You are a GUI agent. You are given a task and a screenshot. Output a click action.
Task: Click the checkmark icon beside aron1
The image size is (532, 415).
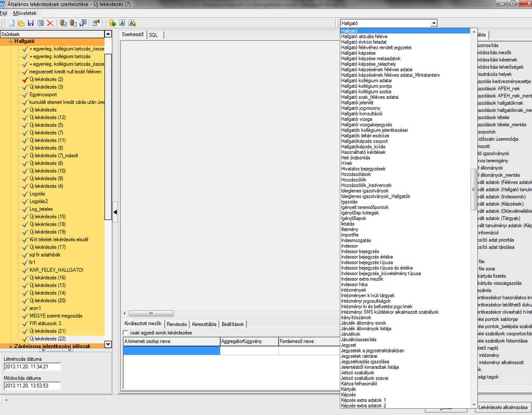25,309
